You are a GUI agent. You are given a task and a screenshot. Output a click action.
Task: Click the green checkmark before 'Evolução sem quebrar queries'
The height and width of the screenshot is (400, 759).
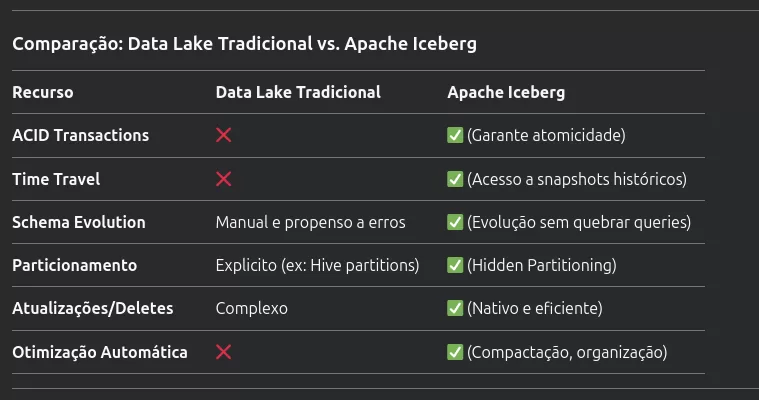(x=455, y=222)
